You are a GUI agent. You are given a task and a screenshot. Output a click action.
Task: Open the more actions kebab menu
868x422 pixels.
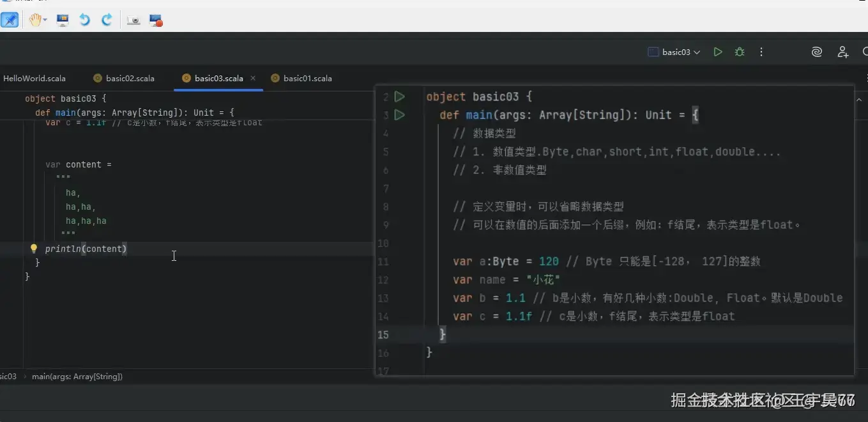pyautogui.click(x=761, y=52)
